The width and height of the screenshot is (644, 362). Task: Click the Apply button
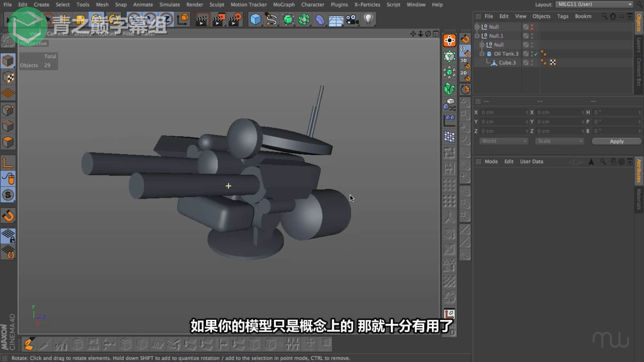tap(616, 141)
